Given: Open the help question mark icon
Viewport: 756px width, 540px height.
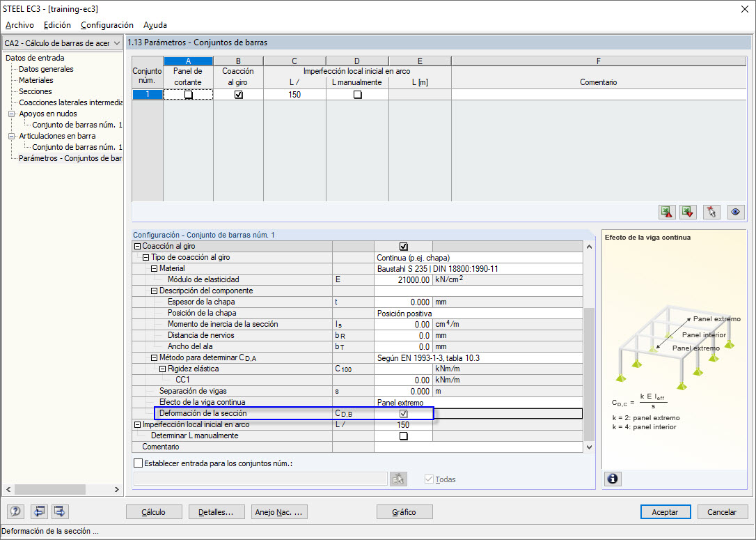Looking at the screenshot, I should [16, 511].
